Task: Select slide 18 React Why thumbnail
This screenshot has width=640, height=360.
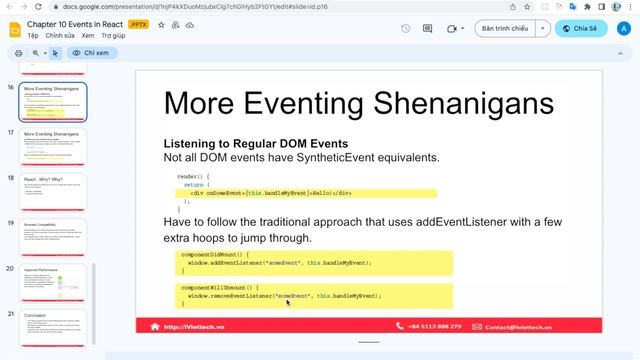Action: [53, 193]
